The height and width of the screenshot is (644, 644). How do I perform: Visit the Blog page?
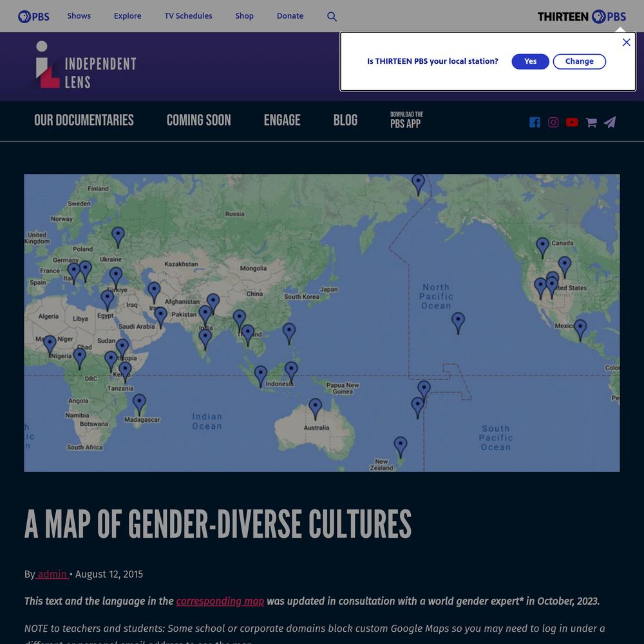[345, 120]
